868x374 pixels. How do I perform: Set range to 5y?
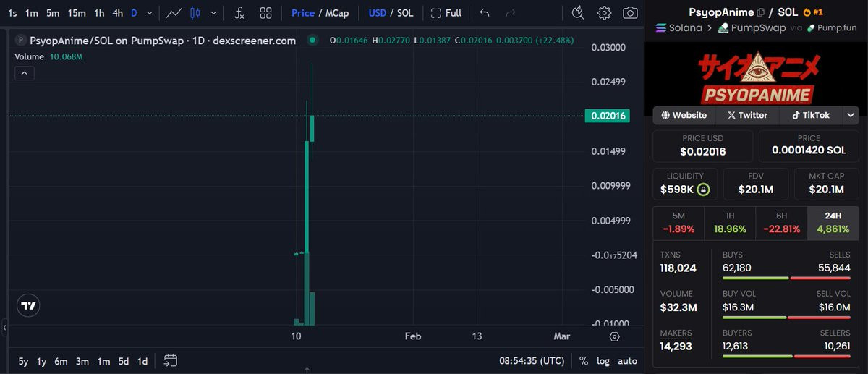[x=23, y=361]
